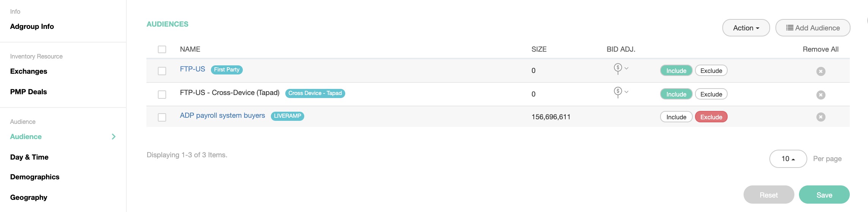Expand the Audience section chevron

coord(113,136)
